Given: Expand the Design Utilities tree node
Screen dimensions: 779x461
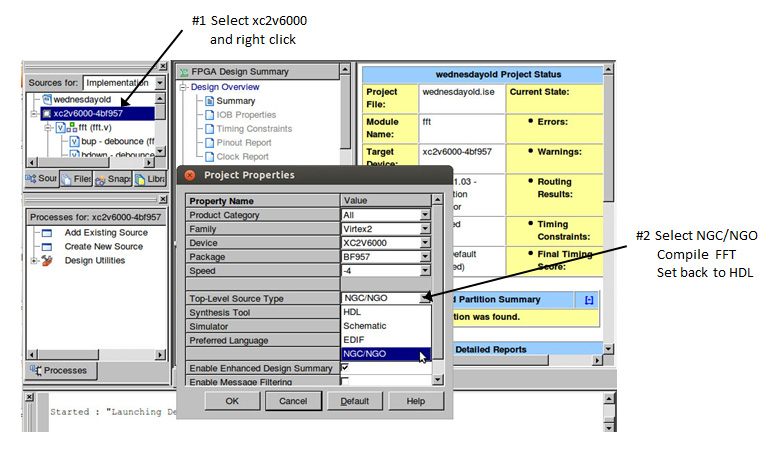Looking at the screenshot, I should click(x=34, y=261).
